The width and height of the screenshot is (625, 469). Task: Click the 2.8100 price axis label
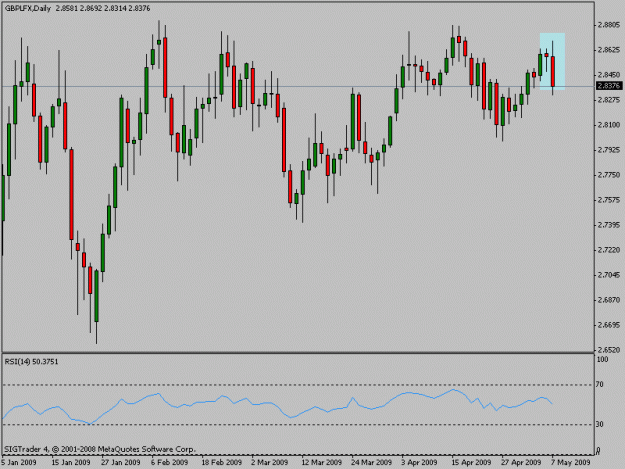[609, 125]
